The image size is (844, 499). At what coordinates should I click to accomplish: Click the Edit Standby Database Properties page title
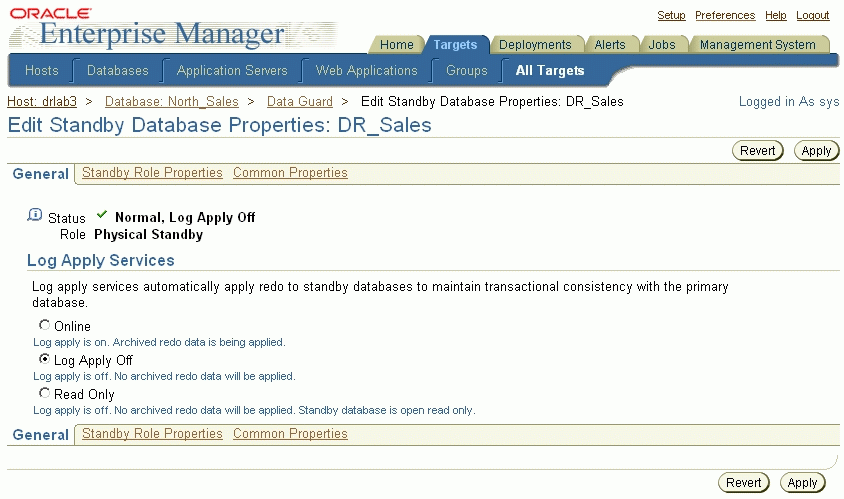click(x=220, y=125)
